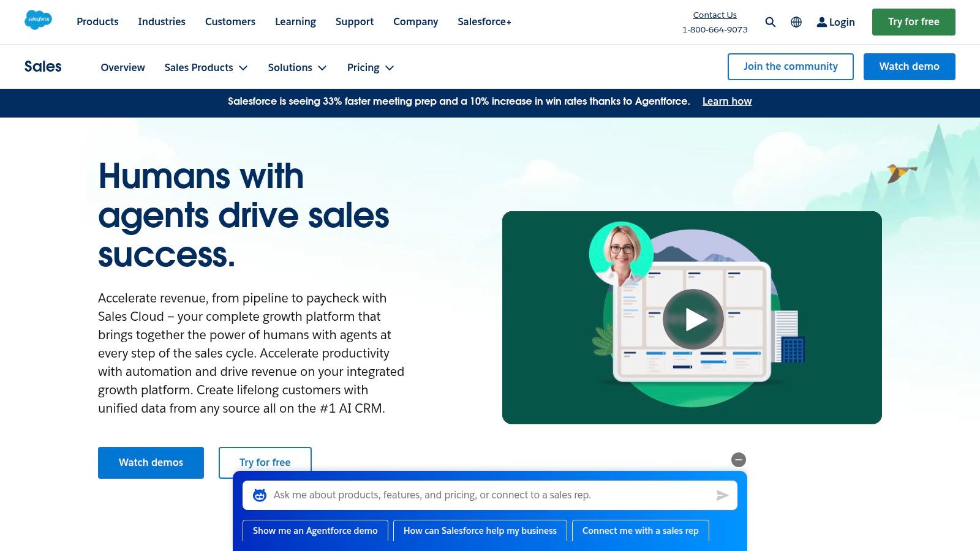Screen dimensions: 980x551
Task: Click the Sales section heading
Action: tap(43, 66)
